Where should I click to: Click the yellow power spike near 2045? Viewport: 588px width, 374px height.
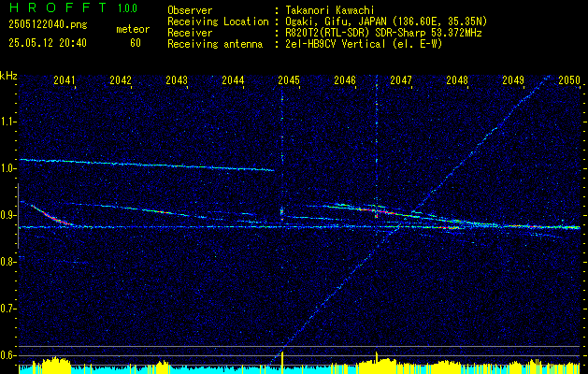click(x=282, y=363)
